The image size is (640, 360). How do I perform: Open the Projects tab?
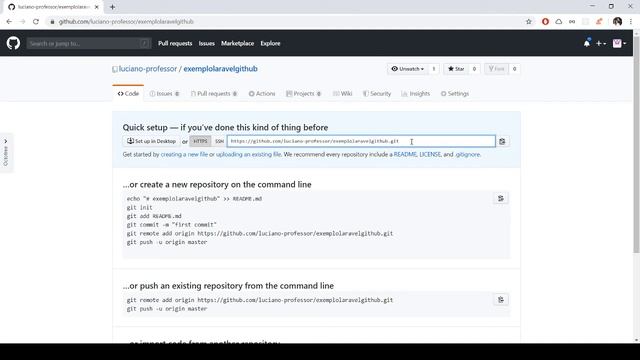304,93
